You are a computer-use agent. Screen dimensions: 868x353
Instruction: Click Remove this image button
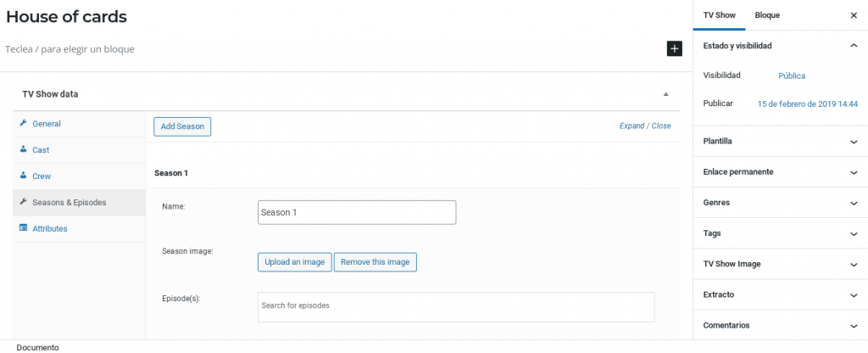(x=376, y=262)
